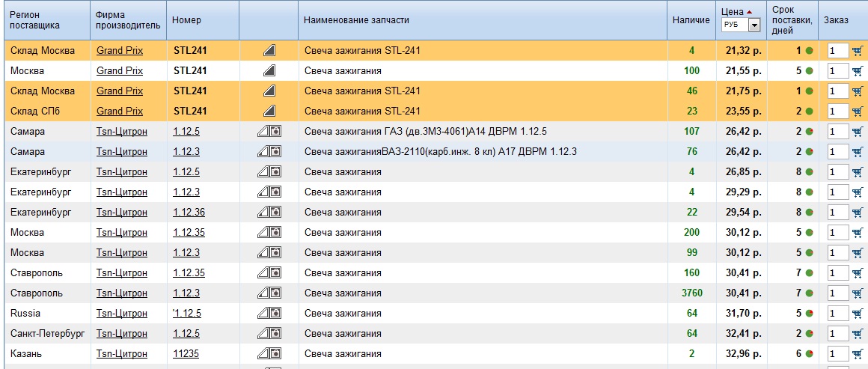
Task: Select text "Свеча зажиганияВАЗ-2110(карб.инж. 8 кл) А17 ДВРМ 1.12.3"
Action: click(441, 152)
